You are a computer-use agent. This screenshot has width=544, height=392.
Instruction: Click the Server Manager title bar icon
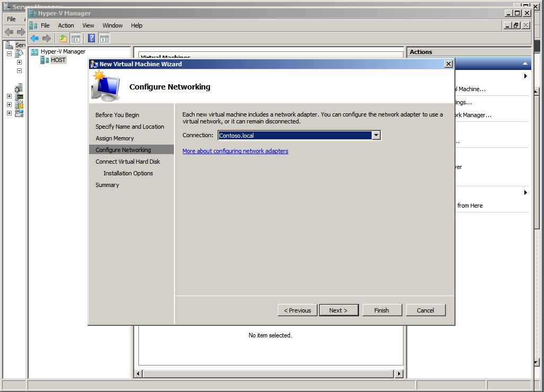point(7,6)
